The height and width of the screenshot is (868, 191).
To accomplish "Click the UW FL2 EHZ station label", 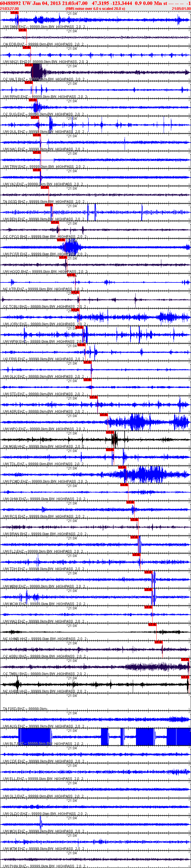I will tap(13, 551).
